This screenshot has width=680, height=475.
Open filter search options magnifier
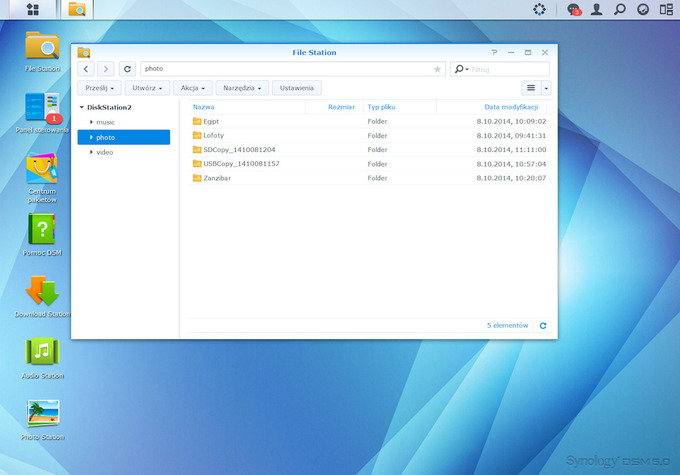[x=461, y=69]
